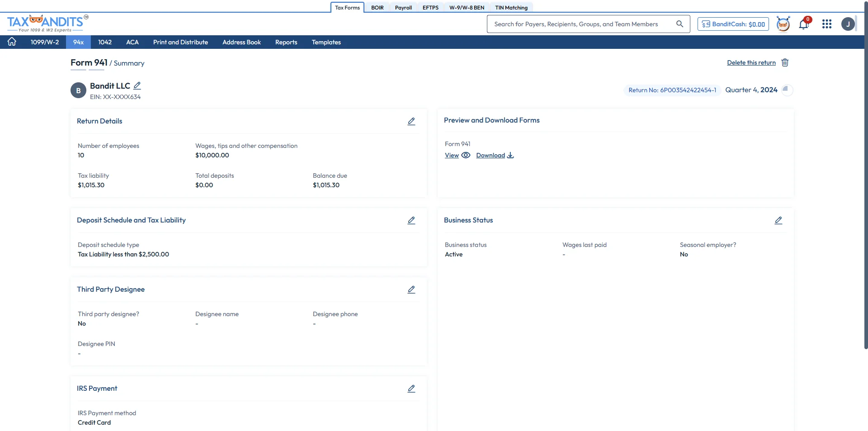Click the TaxBandits logo
This screenshot has width=868, height=431.
pyautogui.click(x=47, y=24)
